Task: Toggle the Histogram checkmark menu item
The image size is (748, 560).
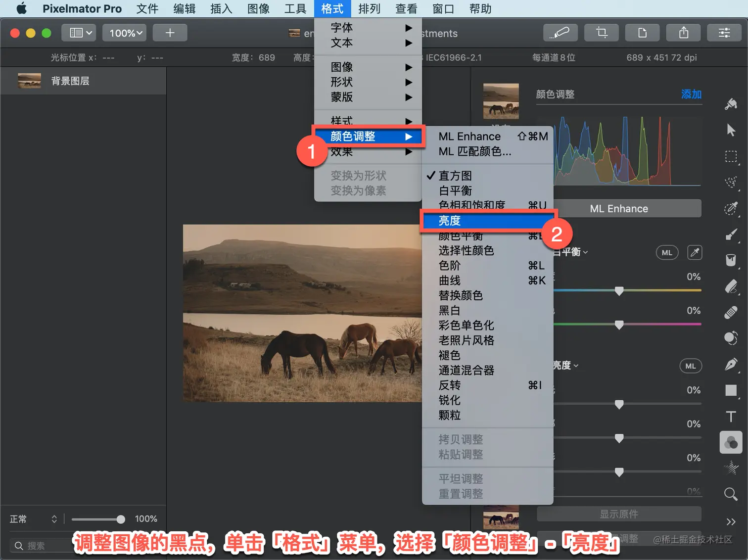Action: tap(487, 176)
